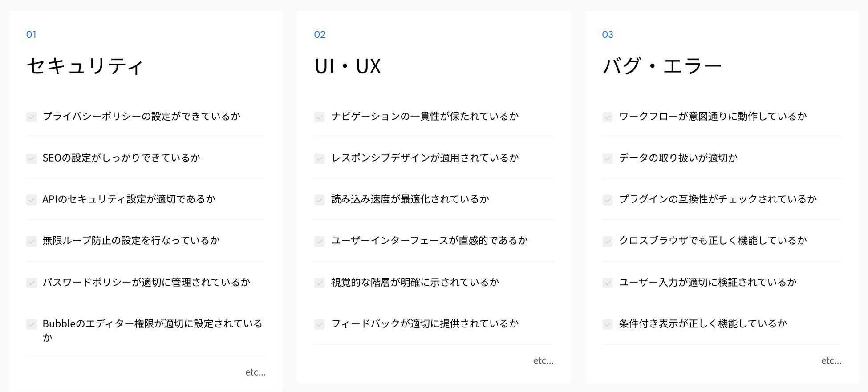Toggle the 視覚的な階層 checkbox

point(320,283)
